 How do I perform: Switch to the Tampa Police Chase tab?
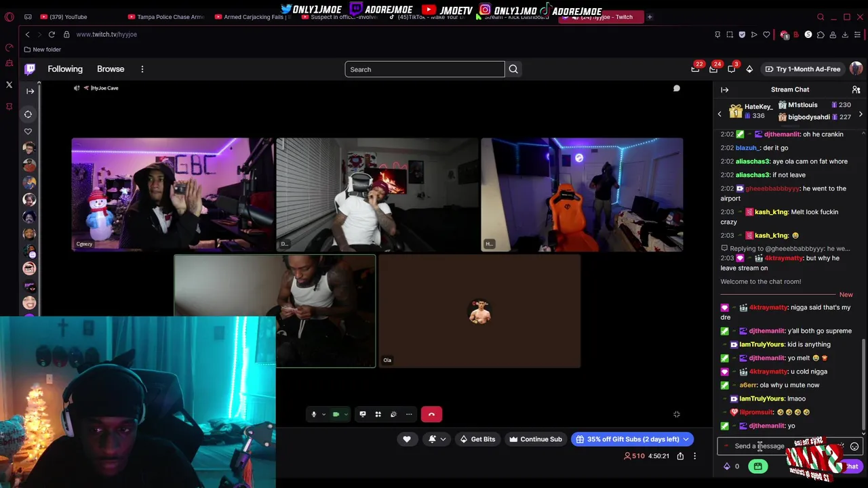point(166,17)
